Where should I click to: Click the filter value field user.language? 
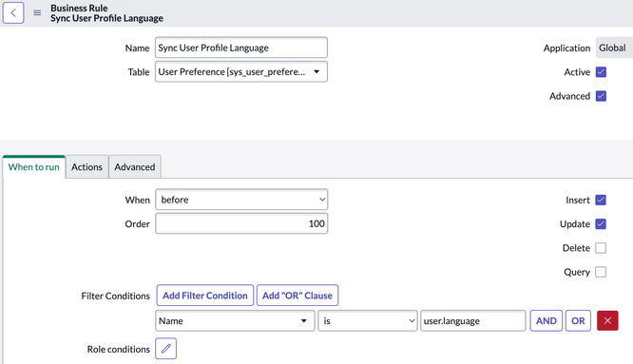coord(473,321)
